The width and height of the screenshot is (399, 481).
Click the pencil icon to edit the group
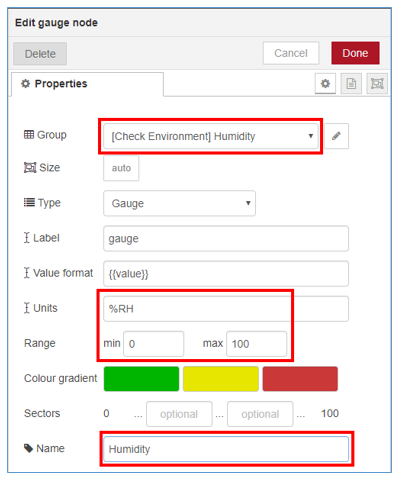(x=336, y=136)
